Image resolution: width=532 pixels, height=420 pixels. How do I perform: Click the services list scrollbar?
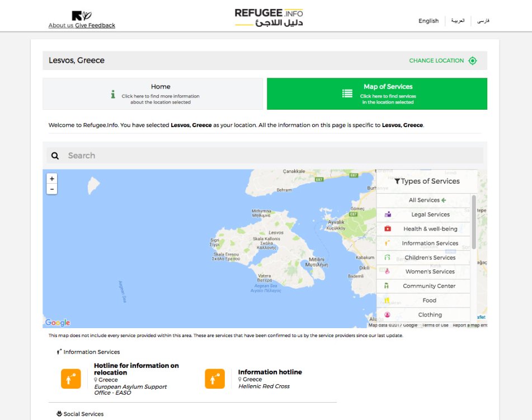coord(474,222)
